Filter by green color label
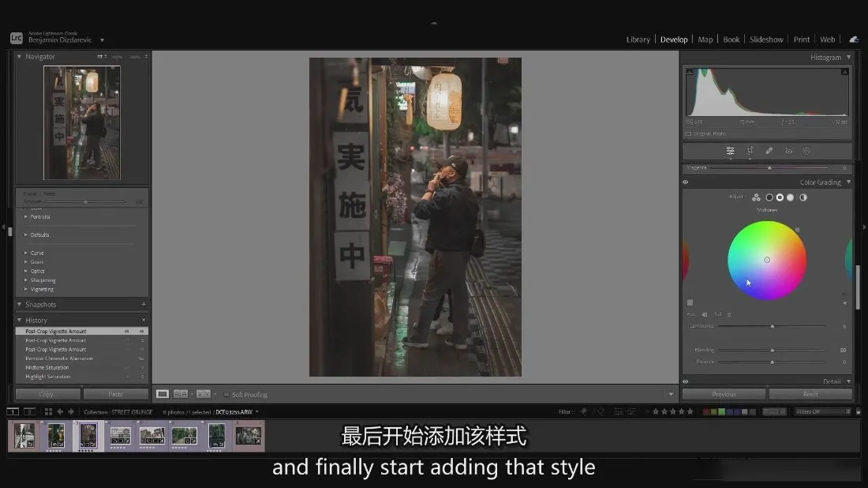 [x=721, y=411]
